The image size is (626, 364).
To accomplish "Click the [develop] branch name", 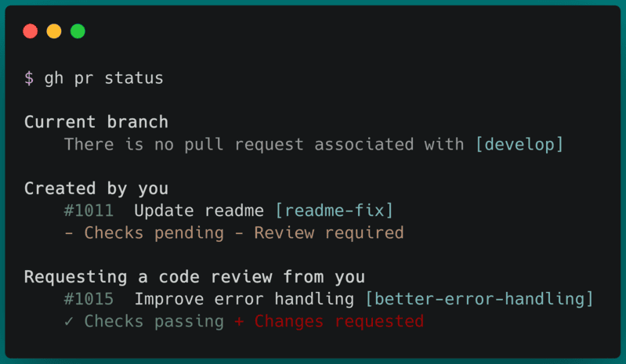I will coord(519,144).
